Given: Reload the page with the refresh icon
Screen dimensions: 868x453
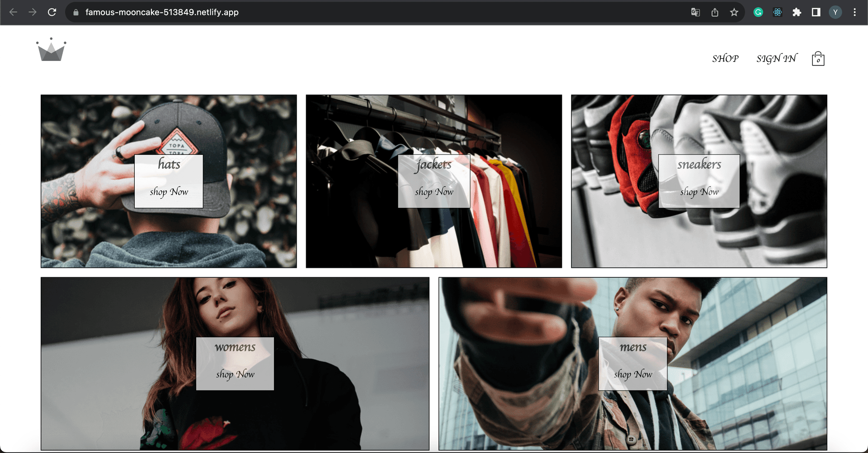Looking at the screenshot, I should click(x=52, y=12).
